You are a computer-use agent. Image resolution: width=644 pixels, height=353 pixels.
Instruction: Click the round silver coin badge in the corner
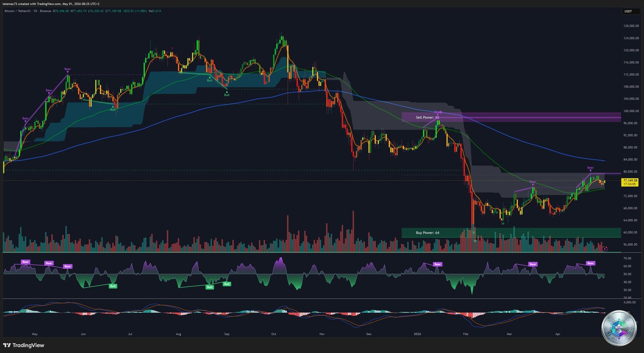click(619, 328)
